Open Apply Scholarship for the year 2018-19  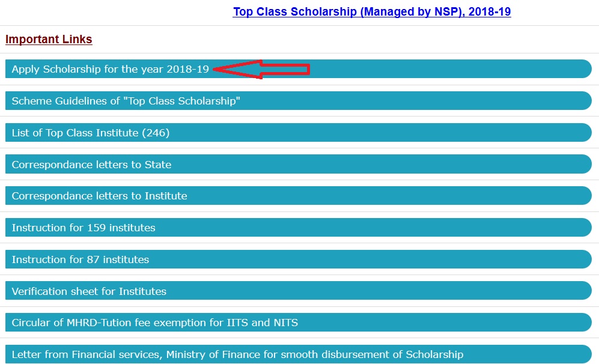tap(111, 69)
